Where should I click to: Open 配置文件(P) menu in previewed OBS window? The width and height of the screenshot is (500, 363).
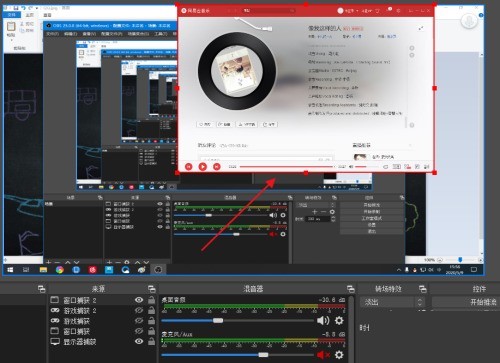pos(112,34)
